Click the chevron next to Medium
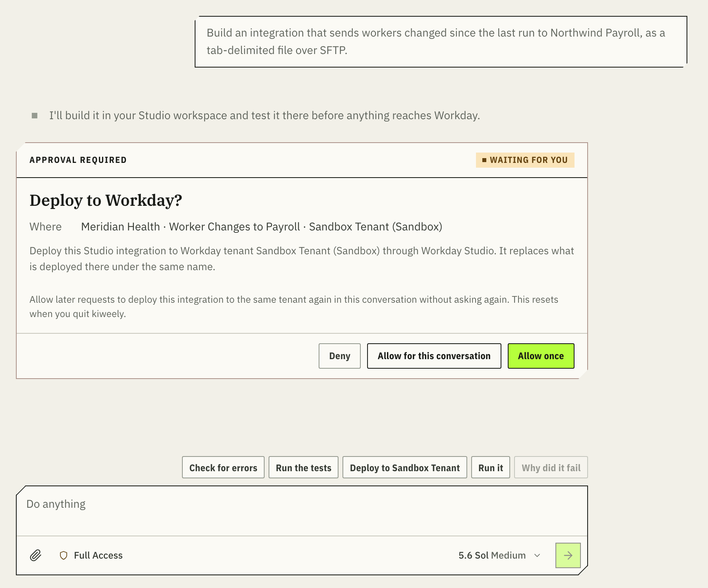This screenshot has height=588, width=708. point(537,555)
